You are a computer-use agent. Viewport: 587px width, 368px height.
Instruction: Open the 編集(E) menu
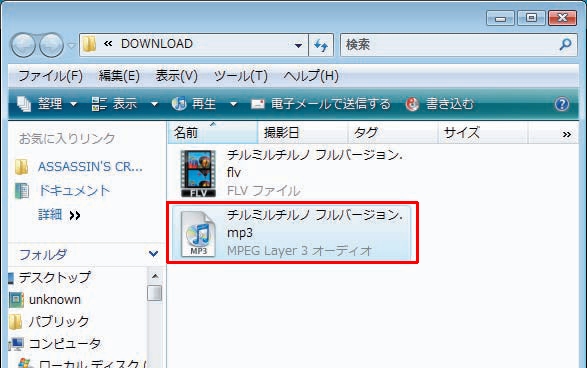119,76
